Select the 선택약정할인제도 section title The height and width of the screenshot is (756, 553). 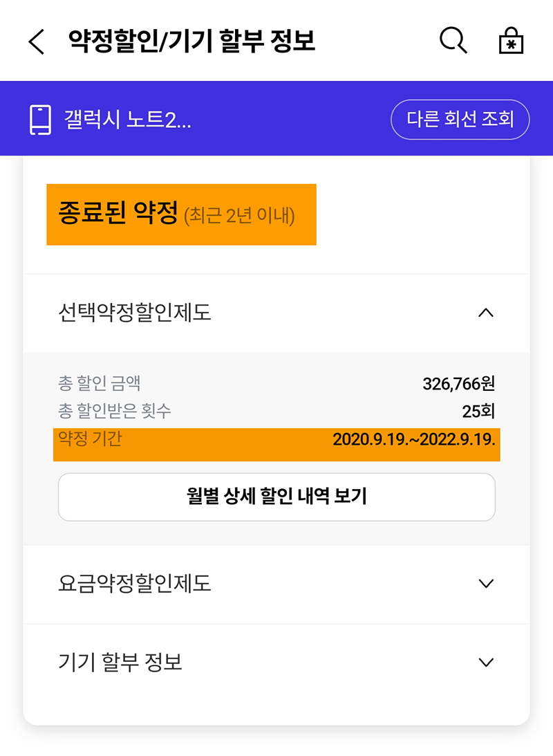click(x=135, y=313)
